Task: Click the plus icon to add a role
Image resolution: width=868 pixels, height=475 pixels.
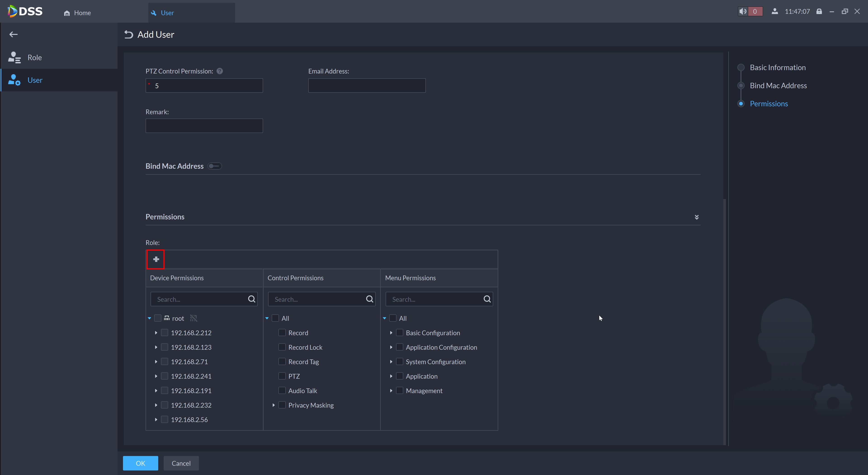Action: pyautogui.click(x=156, y=259)
